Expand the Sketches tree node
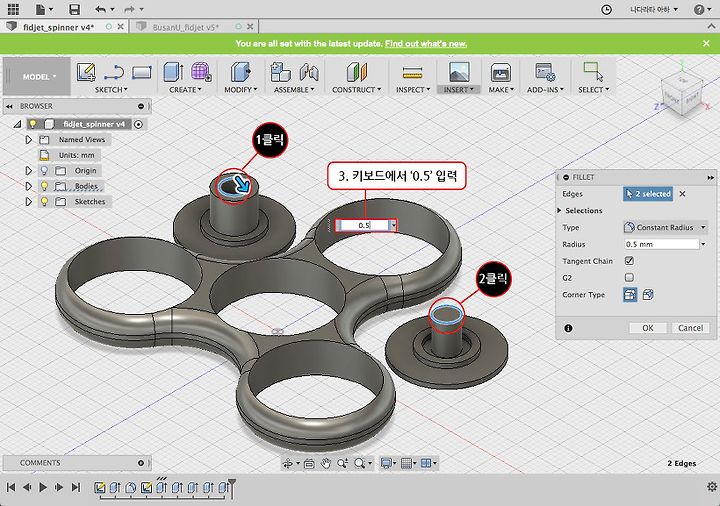 [28, 202]
